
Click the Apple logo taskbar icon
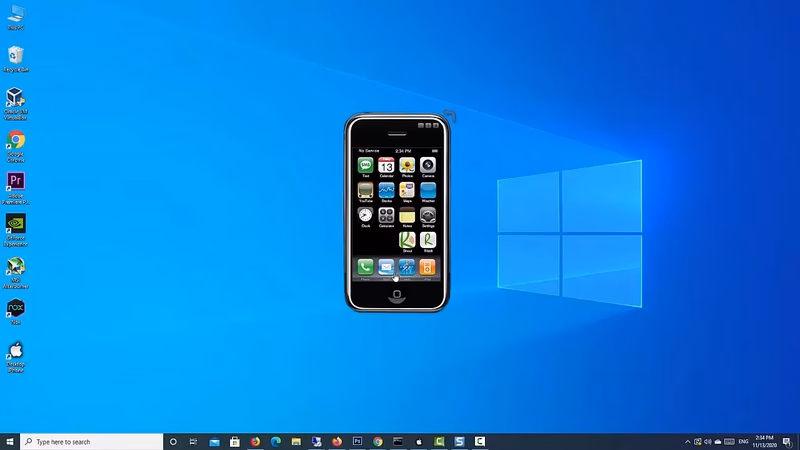click(x=418, y=442)
